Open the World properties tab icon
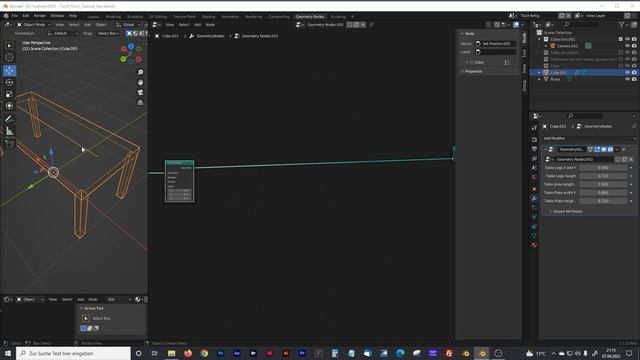 point(534,177)
